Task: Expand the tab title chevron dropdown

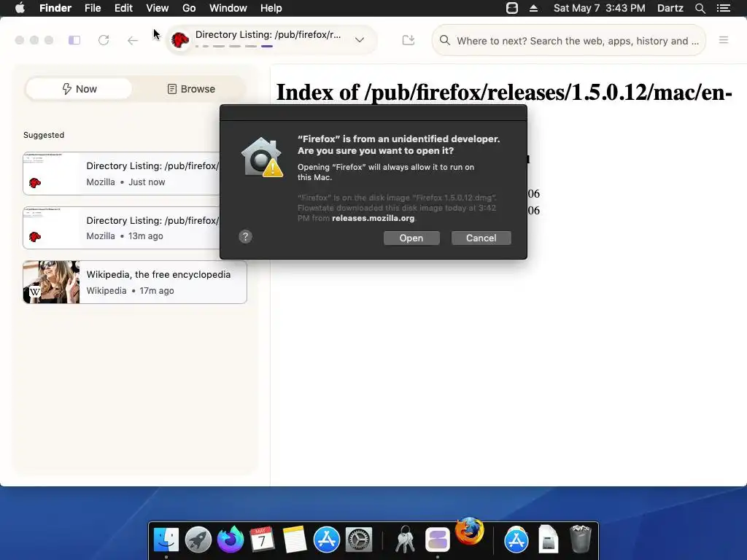Action: 360,40
